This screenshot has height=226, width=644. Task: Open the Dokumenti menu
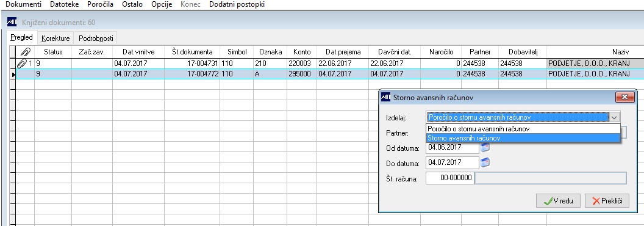[23, 4]
